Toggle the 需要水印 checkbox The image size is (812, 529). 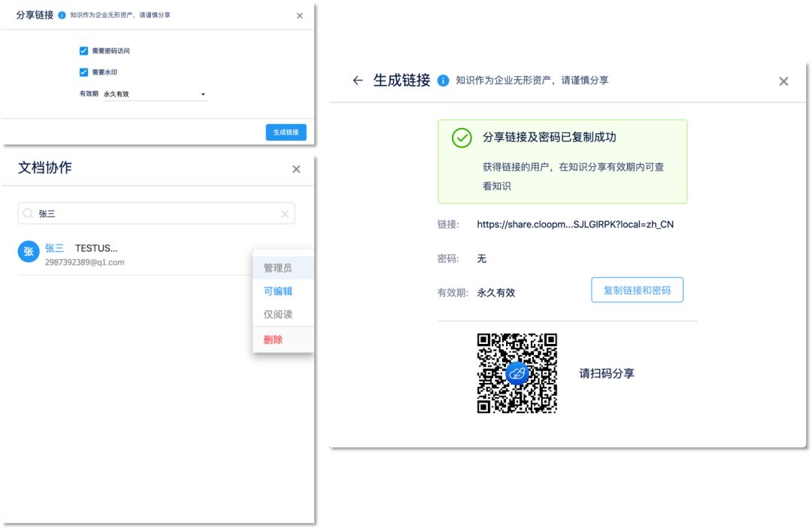tap(84, 72)
